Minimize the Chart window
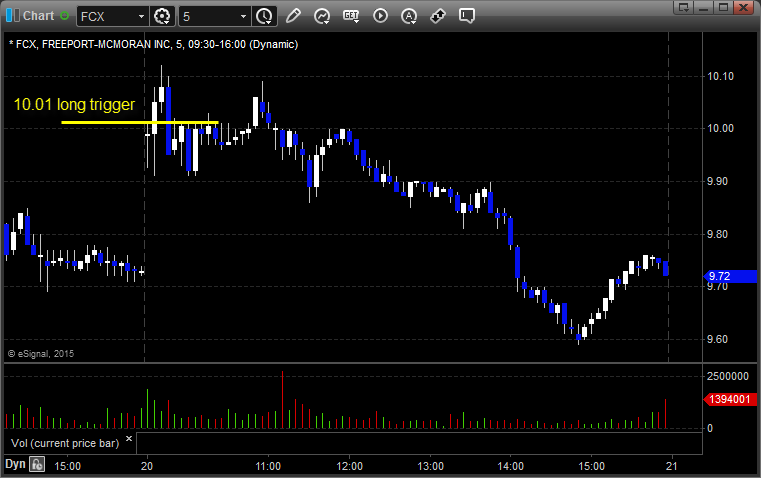Viewport: 761px width, 478px height. [703, 7]
